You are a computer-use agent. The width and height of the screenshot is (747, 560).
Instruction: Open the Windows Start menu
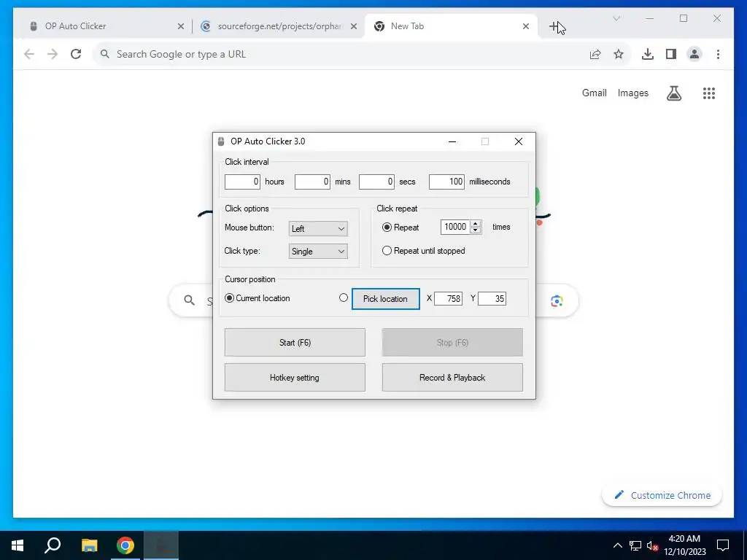pos(18,545)
